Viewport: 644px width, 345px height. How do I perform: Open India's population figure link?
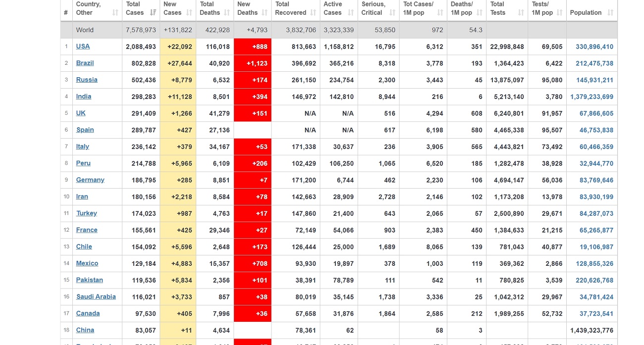point(591,97)
